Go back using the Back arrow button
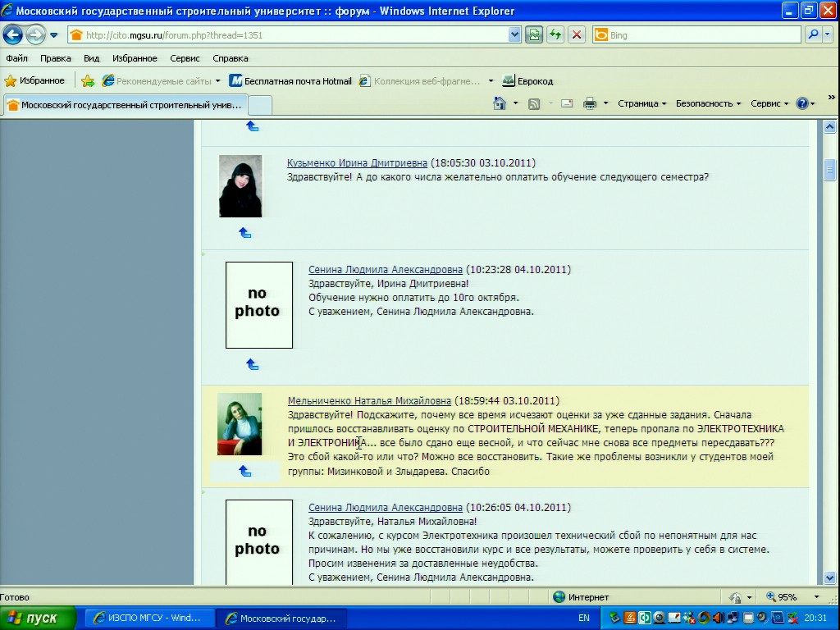The image size is (840, 630). click(13, 35)
